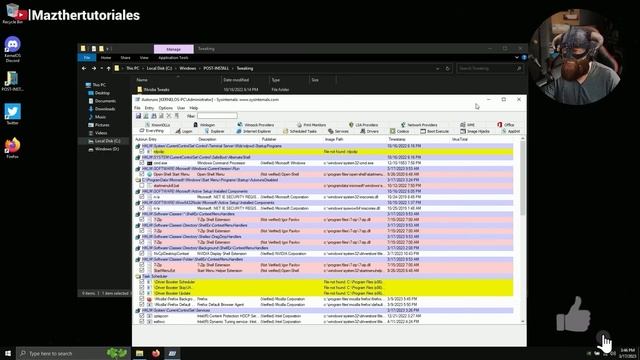Click the Back arrow in File Explorer
640x360 pixels.
point(84,69)
